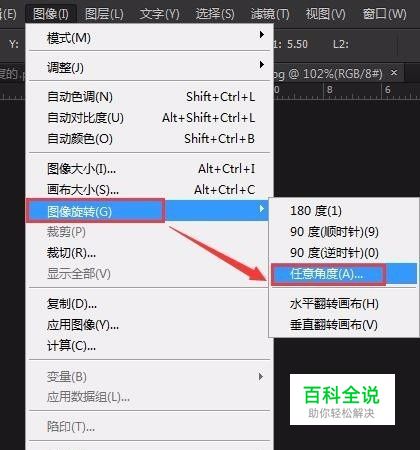The image size is (420, 450).
Task: Choose 自动色调(N) menu item
Action: (149, 97)
